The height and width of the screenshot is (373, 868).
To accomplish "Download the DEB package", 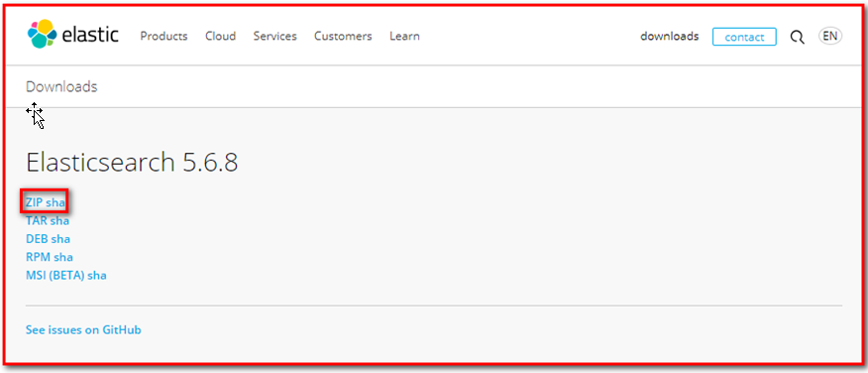I will point(37,239).
